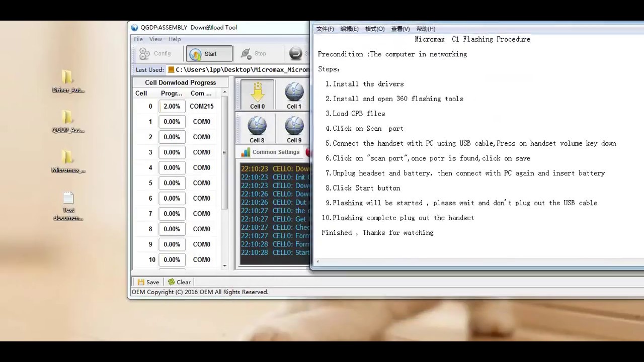The height and width of the screenshot is (362, 644).
Task: Click the Cell column header
Action: pyautogui.click(x=141, y=94)
